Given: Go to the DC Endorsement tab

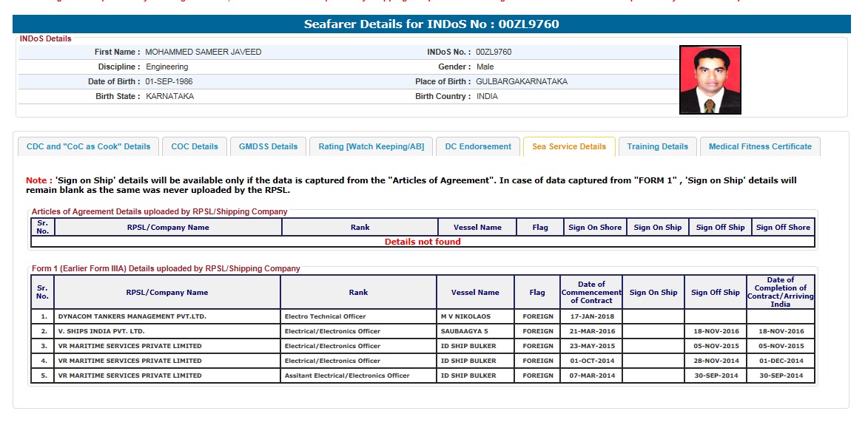Looking at the screenshot, I should pyautogui.click(x=478, y=146).
